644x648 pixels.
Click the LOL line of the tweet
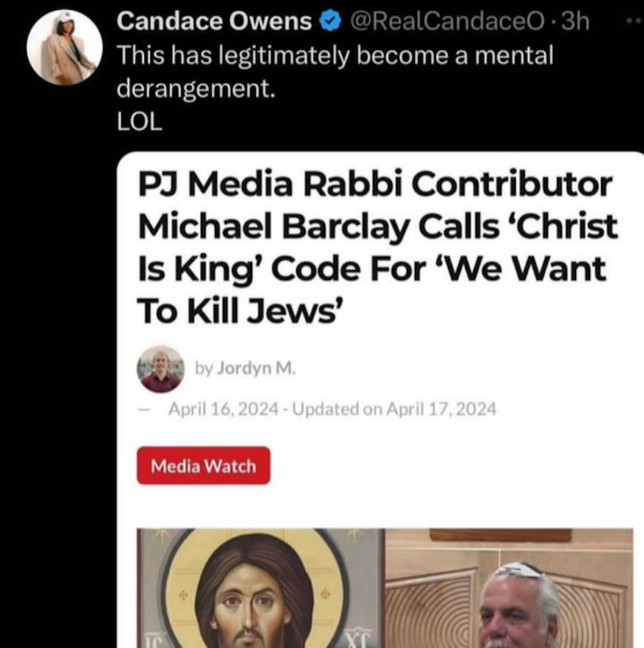coord(139,122)
